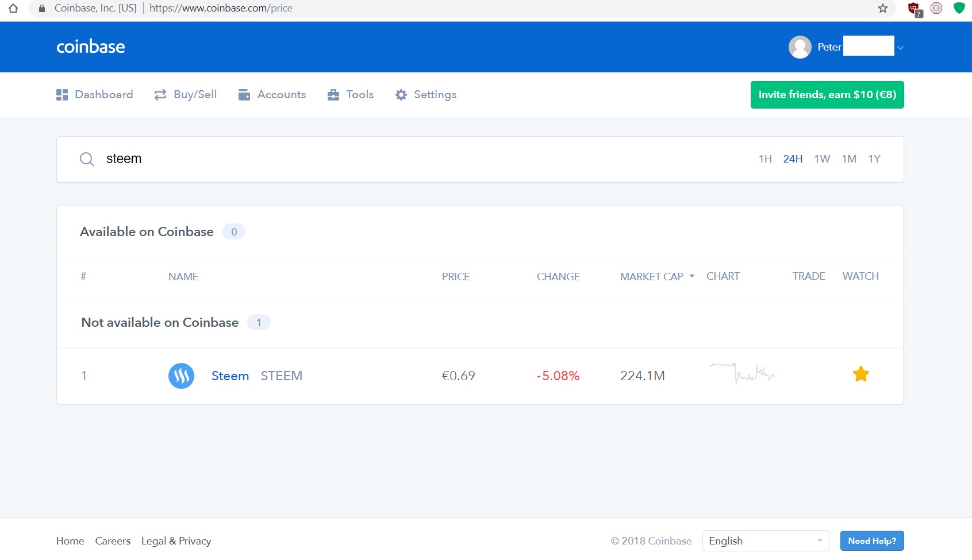
Task: Open the Dashboard tab
Action: tap(94, 95)
